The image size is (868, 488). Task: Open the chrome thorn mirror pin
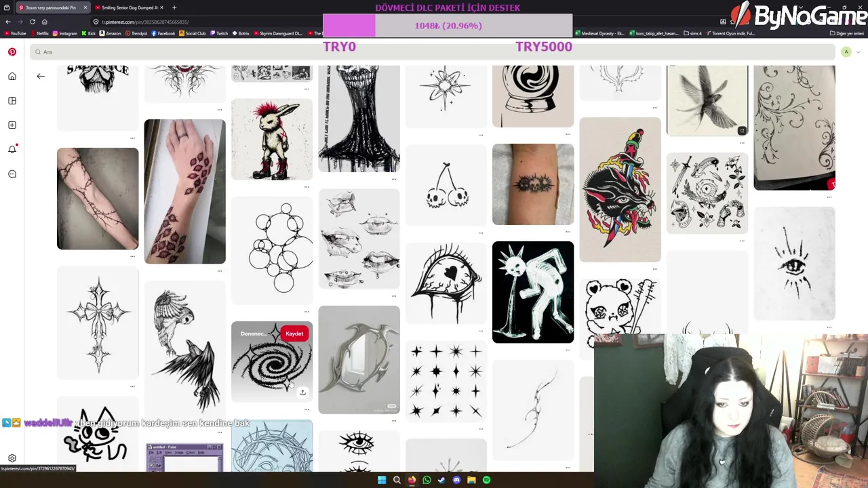(359, 359)
